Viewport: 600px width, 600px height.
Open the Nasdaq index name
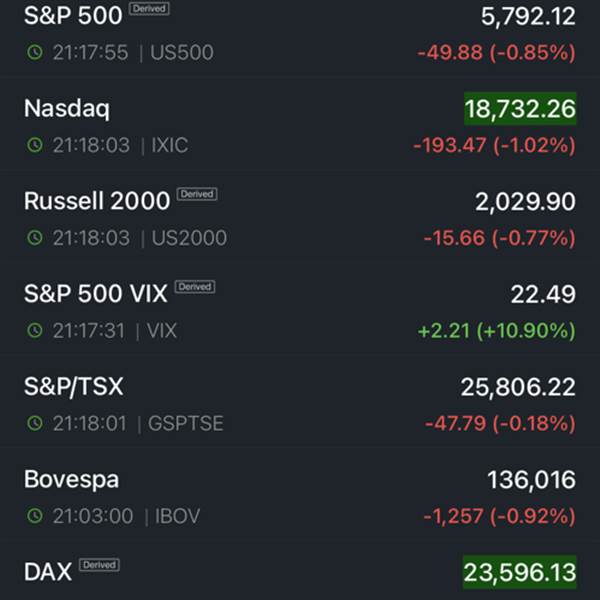[x=67, y=109]
